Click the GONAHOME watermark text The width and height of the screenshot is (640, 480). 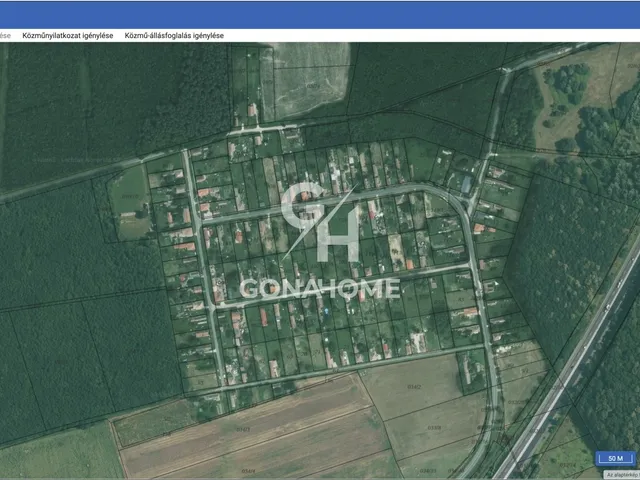[320, 289]
